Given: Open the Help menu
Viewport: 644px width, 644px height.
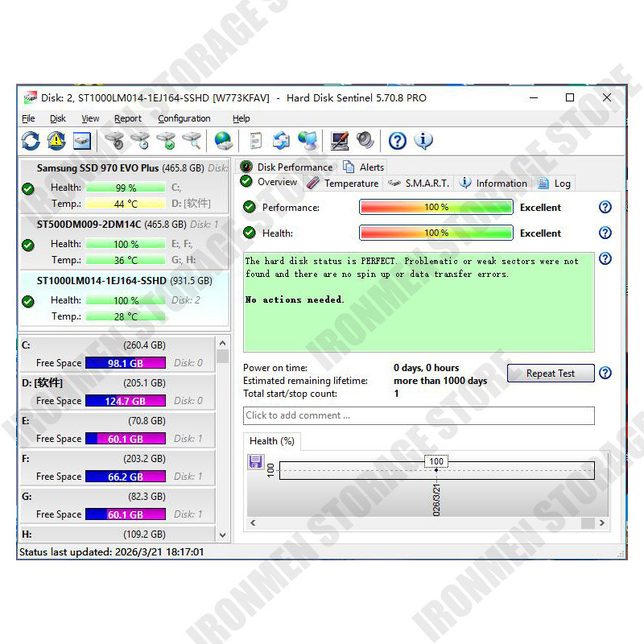Looking at the screenshot, I should pos(241,118).
